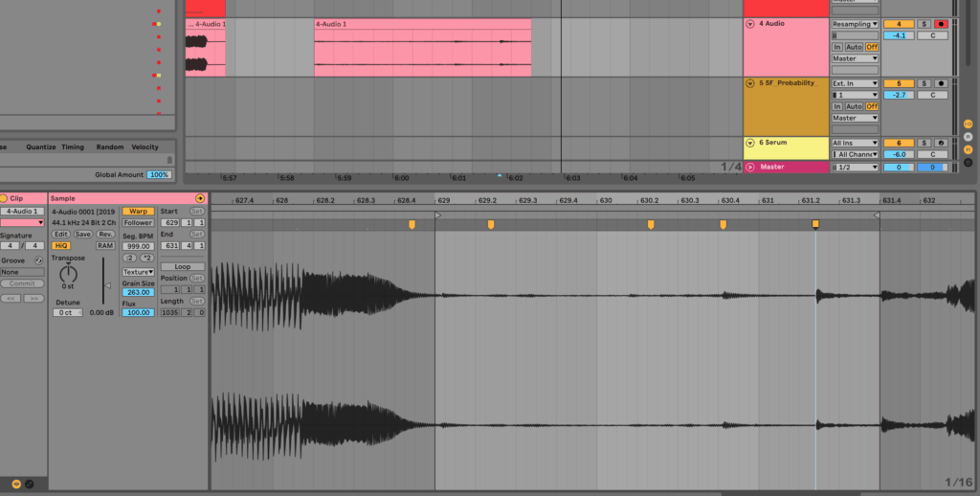
Task: Click the Follower button
Action: 138,223
